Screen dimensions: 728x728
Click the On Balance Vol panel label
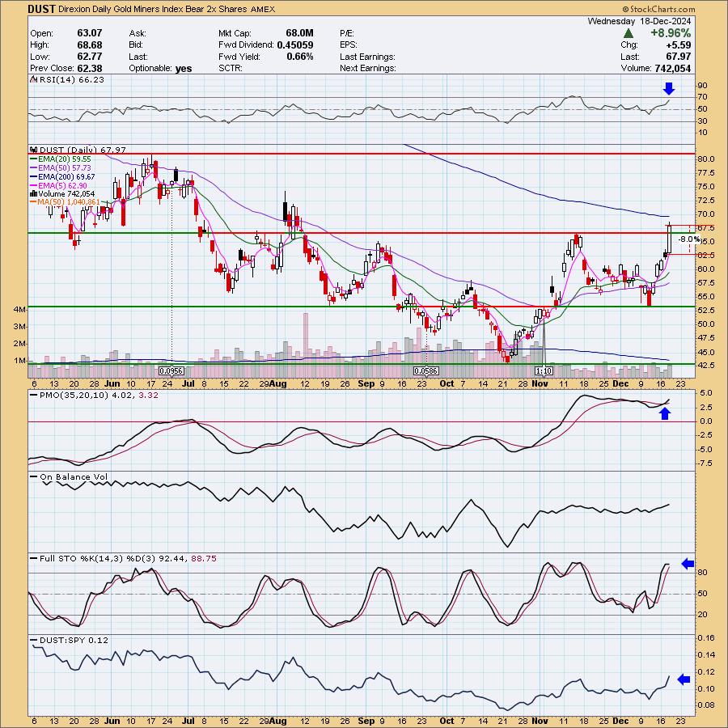tap(74, 476)
